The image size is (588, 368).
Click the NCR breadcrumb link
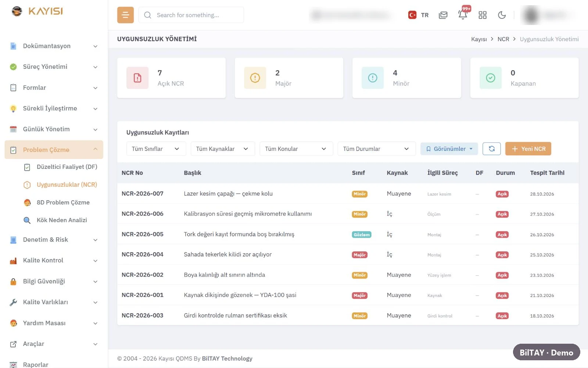pyautogui.click(x=503, y=39)
